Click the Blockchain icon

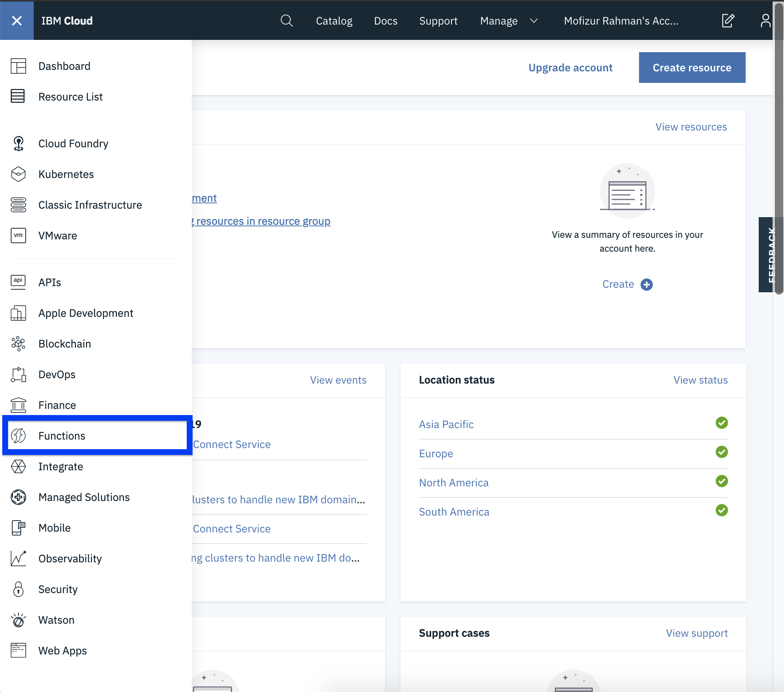tap(18, 344)
